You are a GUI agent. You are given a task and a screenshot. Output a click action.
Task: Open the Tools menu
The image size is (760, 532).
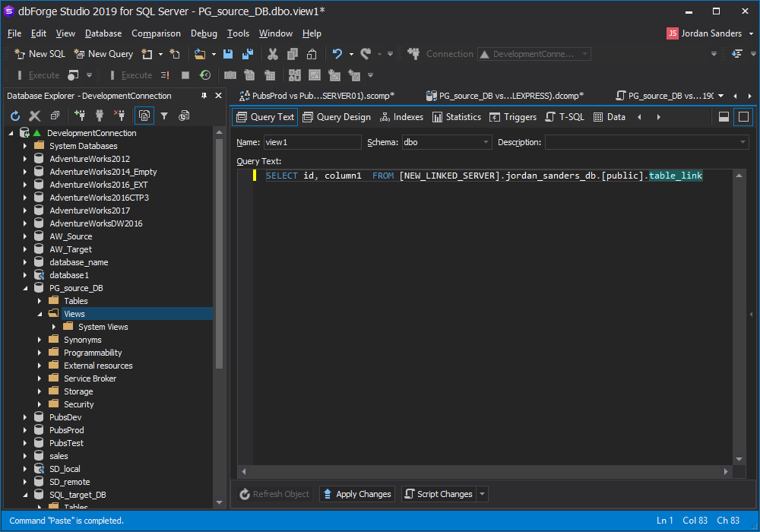(x=238, y=33)
